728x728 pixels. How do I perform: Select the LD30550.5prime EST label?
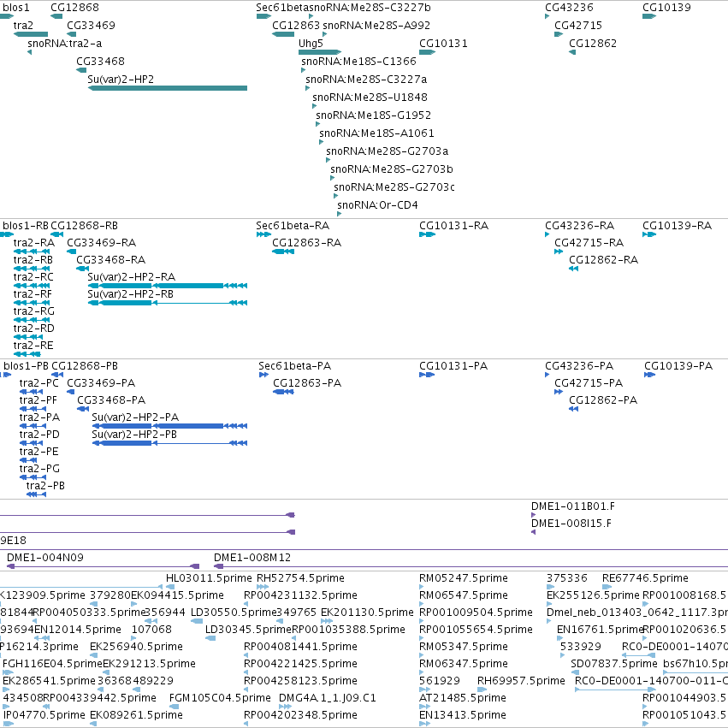[234, 613]
